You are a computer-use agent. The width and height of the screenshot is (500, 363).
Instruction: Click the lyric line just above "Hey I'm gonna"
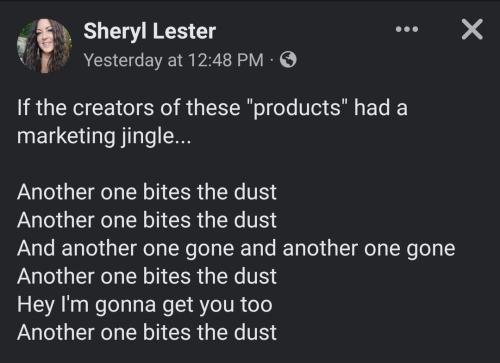coord(147,276)
